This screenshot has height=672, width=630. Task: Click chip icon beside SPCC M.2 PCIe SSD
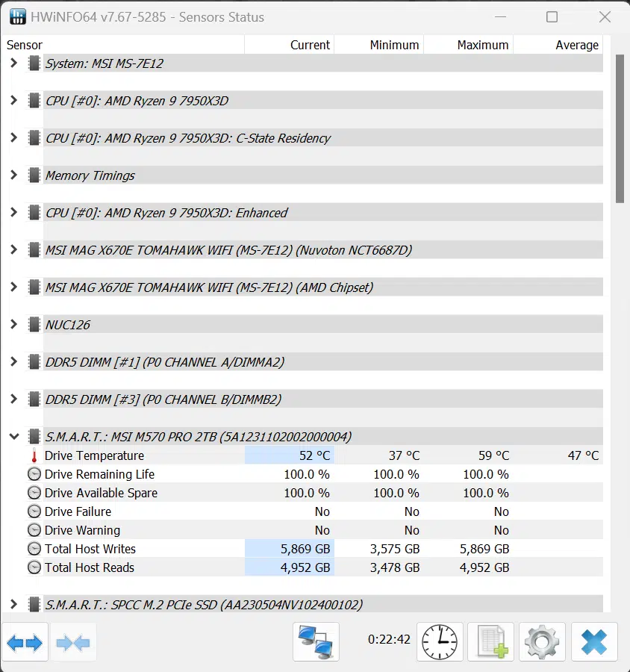34,605
